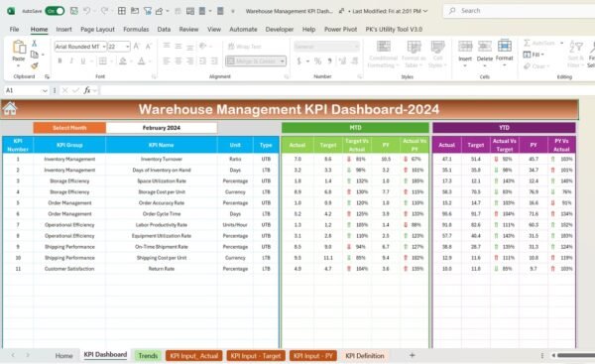Click the Comma Style icon
Image resolution: width=595 pixels, height=364 pixels.
(x=330, y=61)
